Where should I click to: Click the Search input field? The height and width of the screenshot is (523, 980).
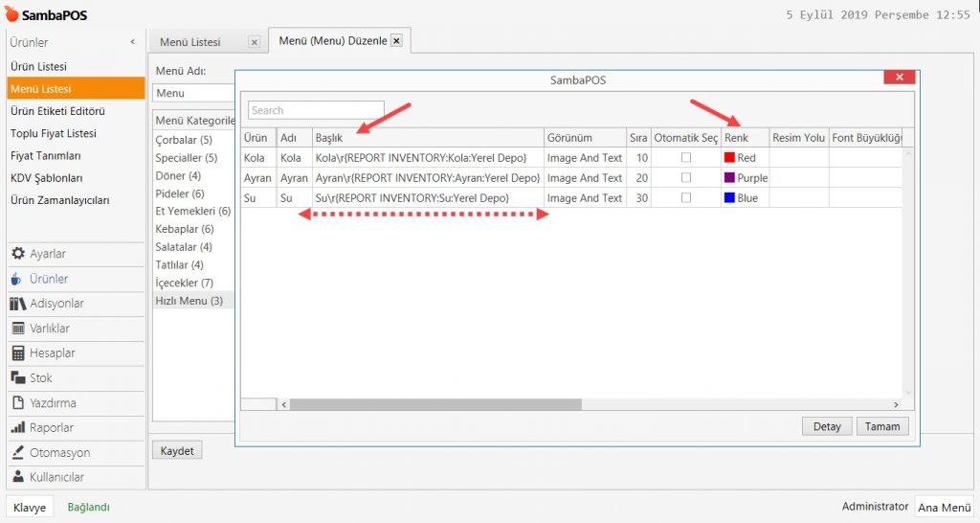(316, 110)
